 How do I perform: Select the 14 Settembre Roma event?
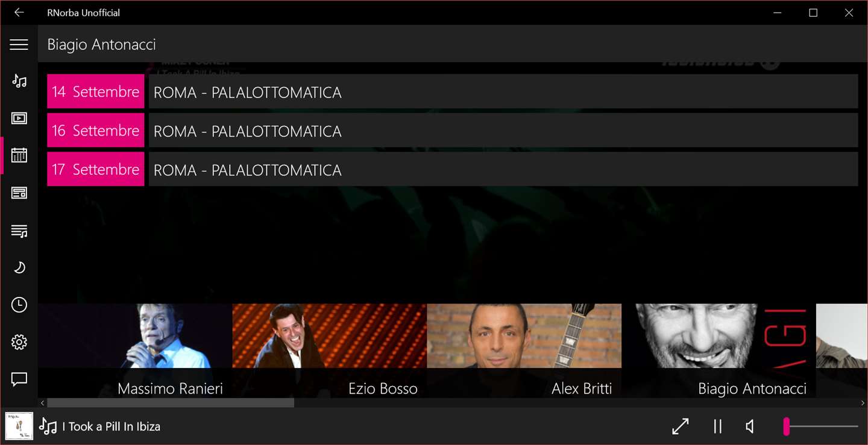(x=452, y=92)
